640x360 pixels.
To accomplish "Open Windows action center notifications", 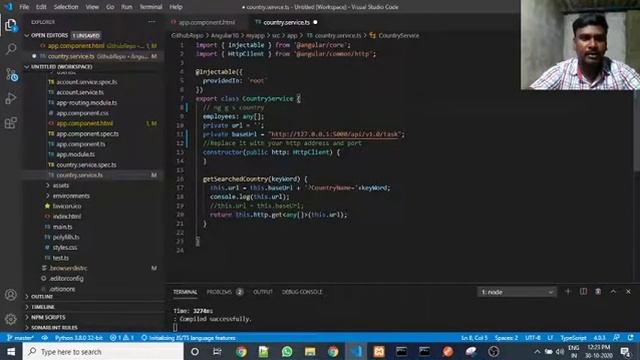I will 625,351.
